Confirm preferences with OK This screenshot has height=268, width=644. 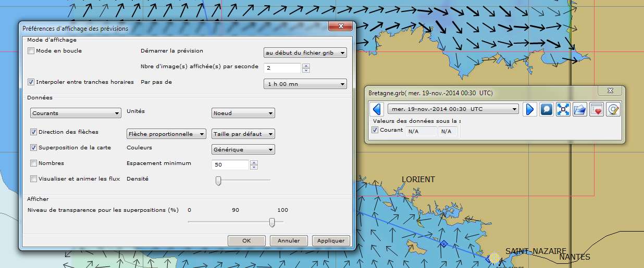pyautogui.click(x=246, y=240)
